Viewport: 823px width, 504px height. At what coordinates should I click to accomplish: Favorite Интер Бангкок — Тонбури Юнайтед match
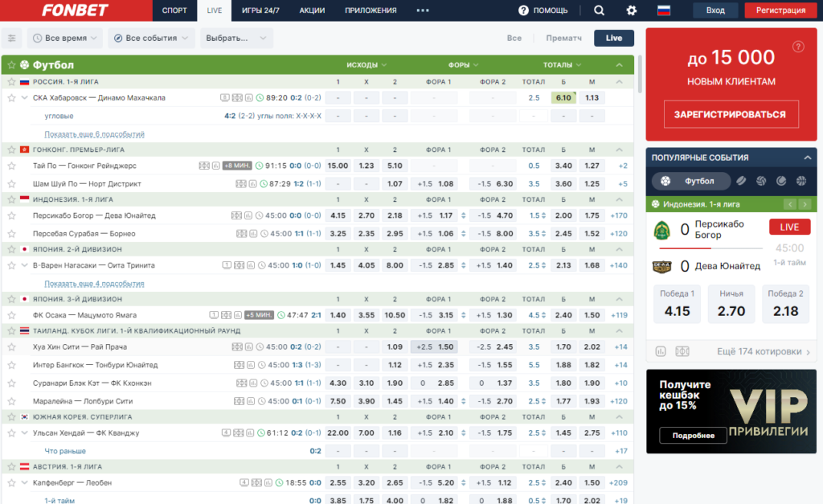(x=11, y=365)
